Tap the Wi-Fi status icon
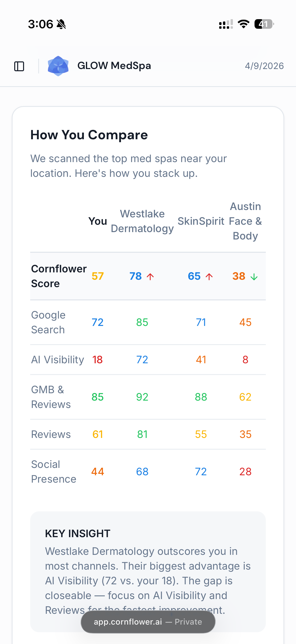Screen dimensions: 296x644 (x=243, y=24)
